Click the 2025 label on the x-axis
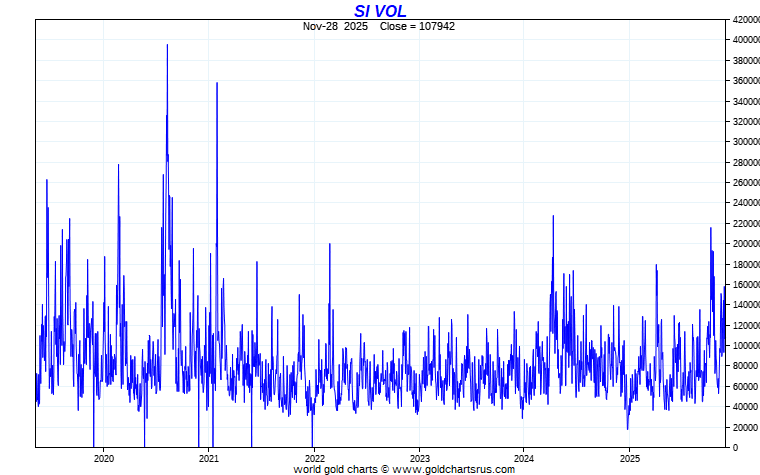This screenshot has width=760, height=475. 629,458
